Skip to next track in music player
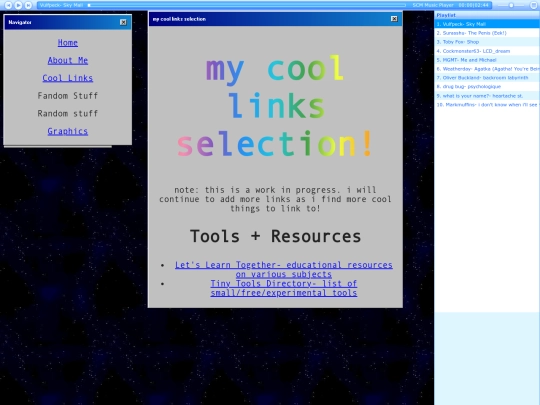Viewport: 540px width, 405px height. click(28, 5)
